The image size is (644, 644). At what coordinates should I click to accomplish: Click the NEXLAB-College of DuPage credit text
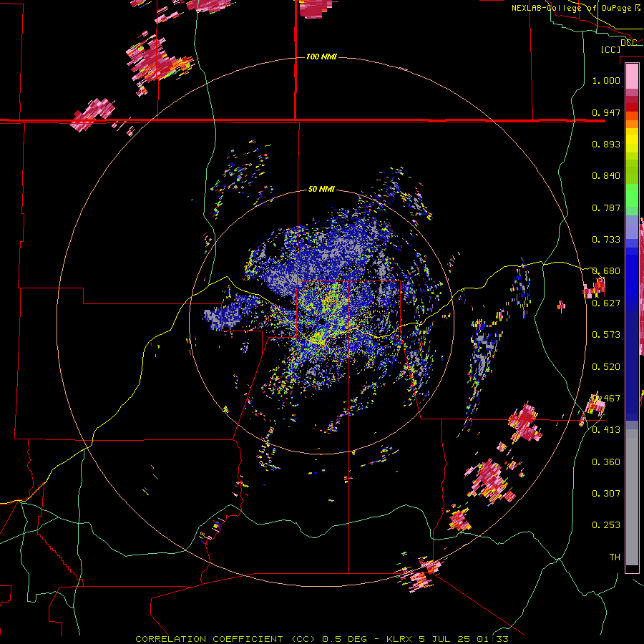(x=576, y=8)
